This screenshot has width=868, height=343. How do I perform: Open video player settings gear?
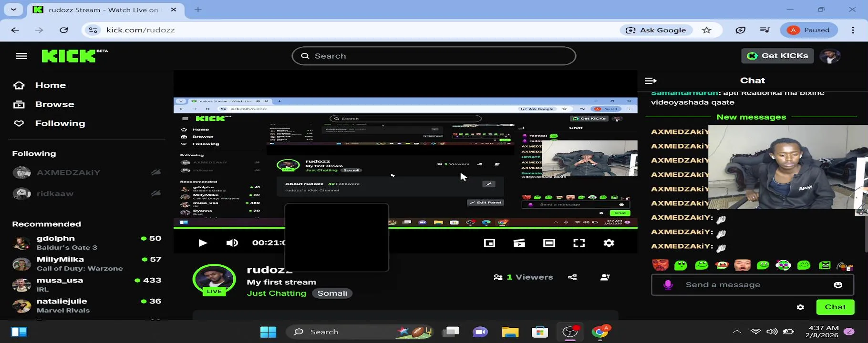click(609, 243)
